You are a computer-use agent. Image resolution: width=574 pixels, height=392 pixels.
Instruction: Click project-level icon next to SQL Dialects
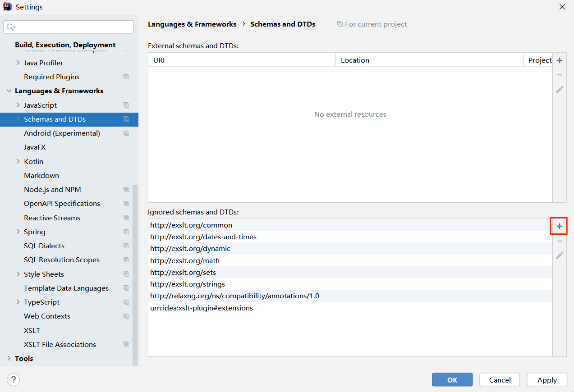[126, 246]
